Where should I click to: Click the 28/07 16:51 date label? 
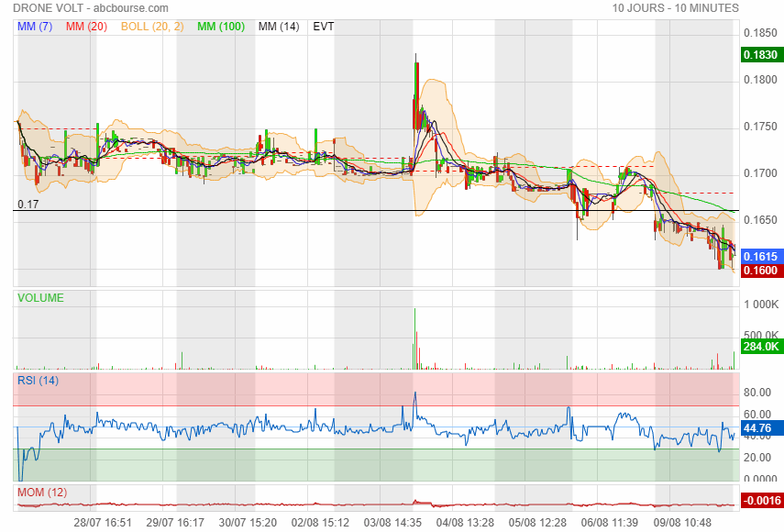point(103,523)
